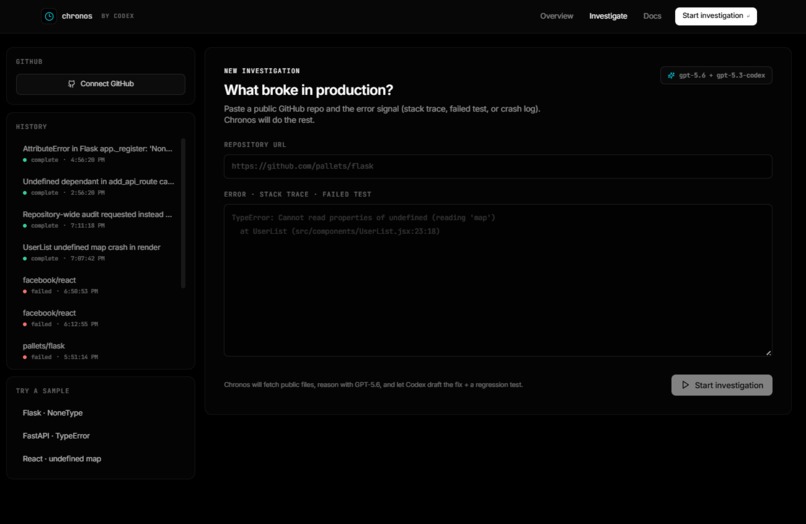Open the Docs nav item

(652, 16)
